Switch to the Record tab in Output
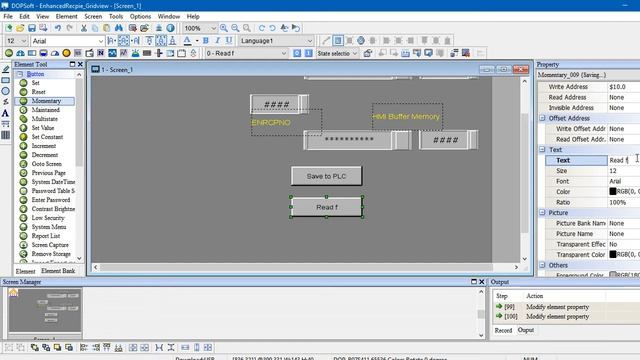This screenshot has height=360, width=640. coord(503,330)
